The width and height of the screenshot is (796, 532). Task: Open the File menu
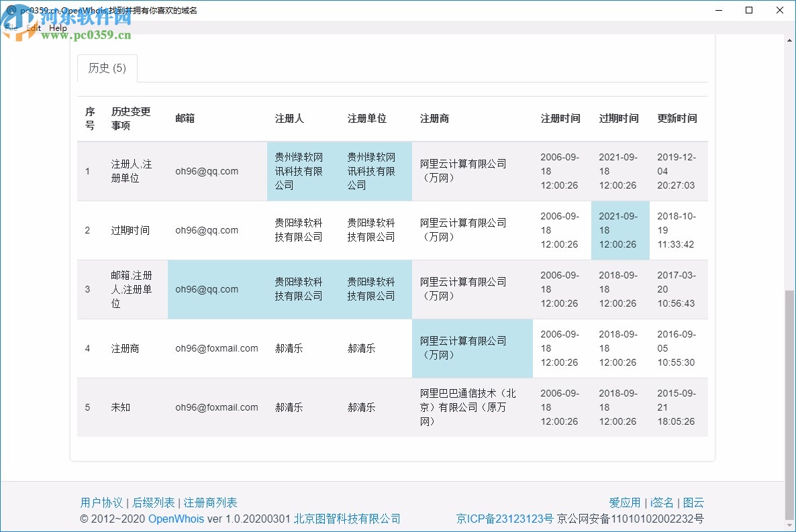coord(11,28)
